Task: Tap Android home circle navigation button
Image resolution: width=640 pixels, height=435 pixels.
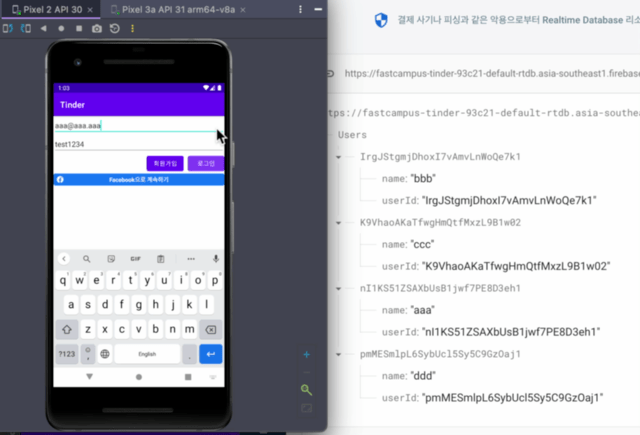Action: [x=139, y=377]
